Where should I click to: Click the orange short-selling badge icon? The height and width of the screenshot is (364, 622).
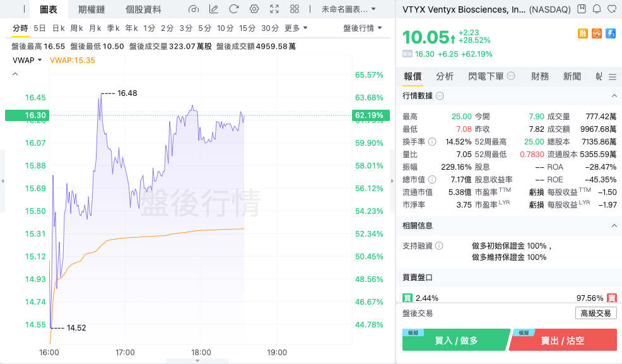pyautogui.click(x=597, y=33)
